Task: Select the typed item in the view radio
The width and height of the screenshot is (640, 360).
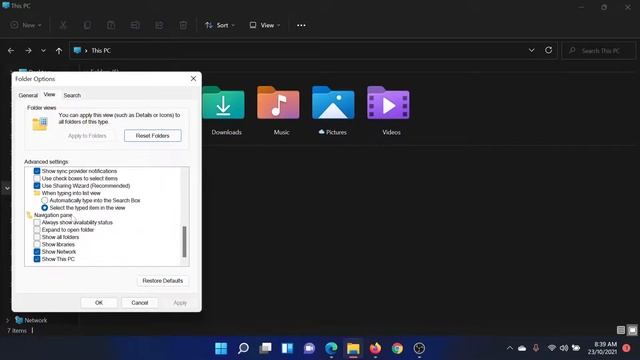Action: (x=44, y=208)
